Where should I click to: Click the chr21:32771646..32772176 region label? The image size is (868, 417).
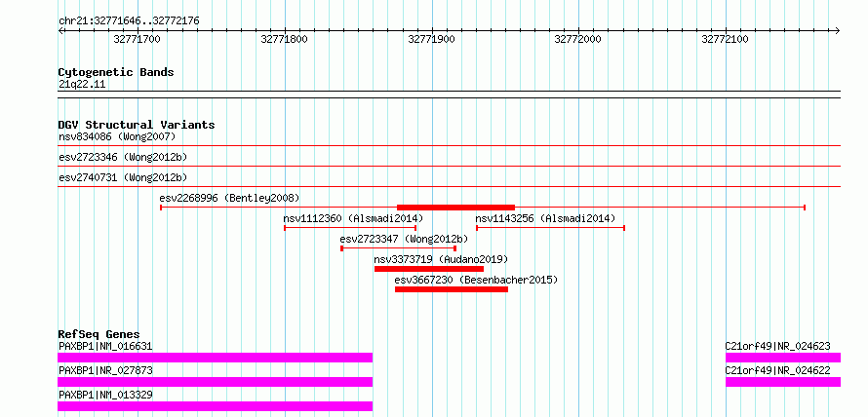pyautogui.click(x=129, y=21)
